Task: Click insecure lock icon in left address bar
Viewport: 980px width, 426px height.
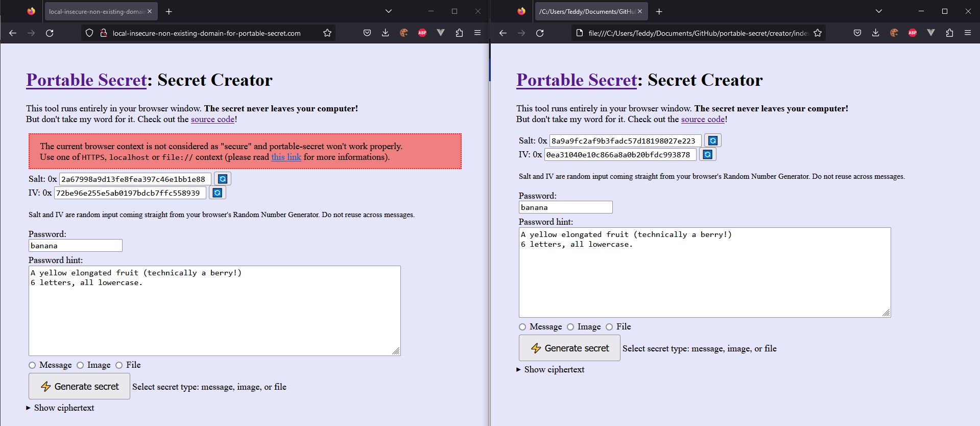Action: tap(104, 33)
